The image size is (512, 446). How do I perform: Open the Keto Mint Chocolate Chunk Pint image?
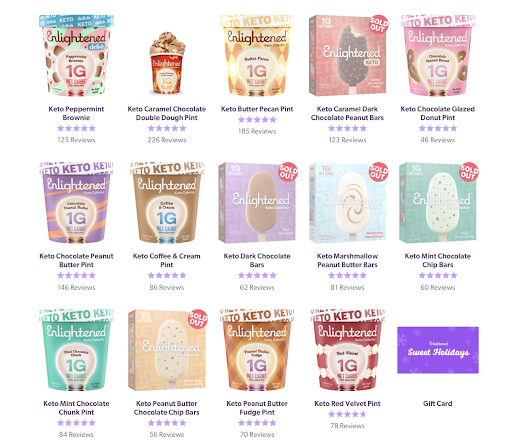pos(76,350)
